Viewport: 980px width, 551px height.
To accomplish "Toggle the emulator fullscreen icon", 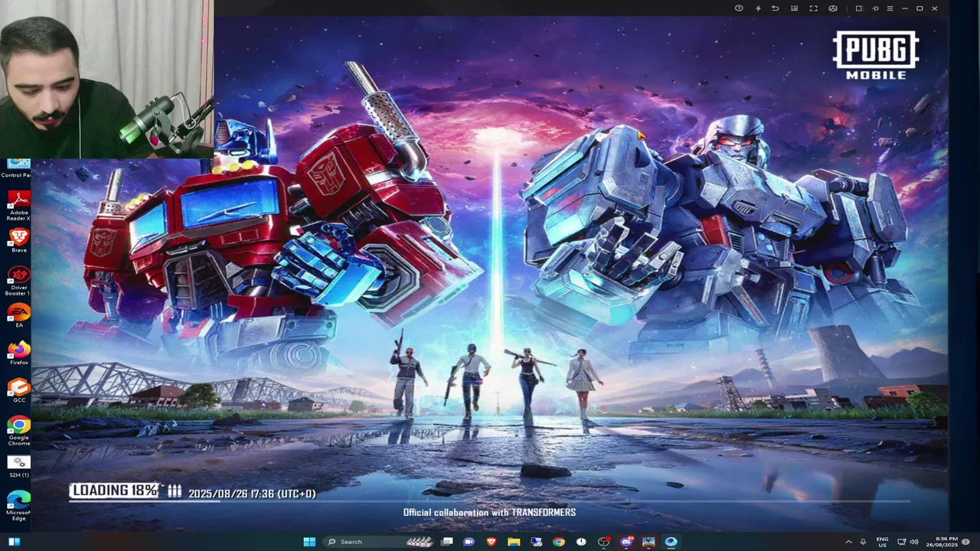I will (x=813, y=8).
